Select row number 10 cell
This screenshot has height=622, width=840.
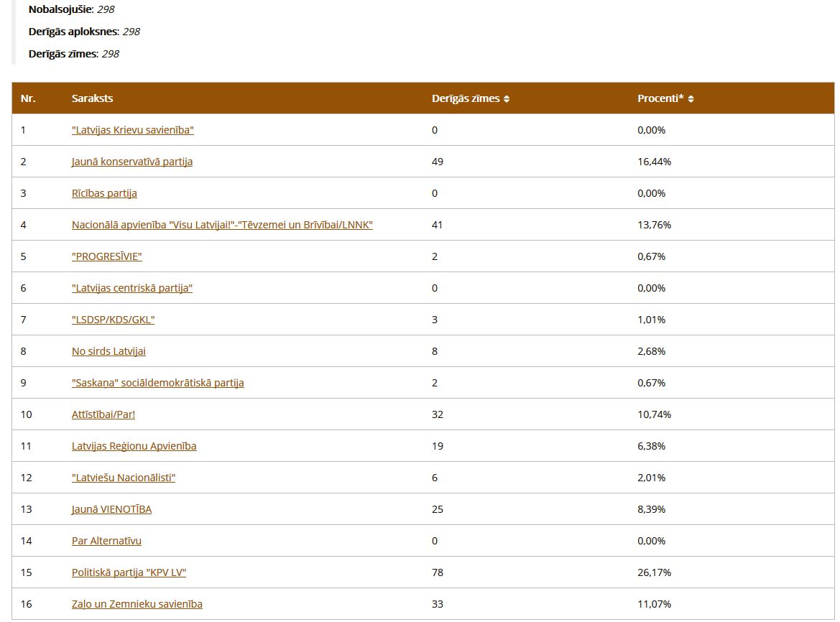(x=27, y=414)
